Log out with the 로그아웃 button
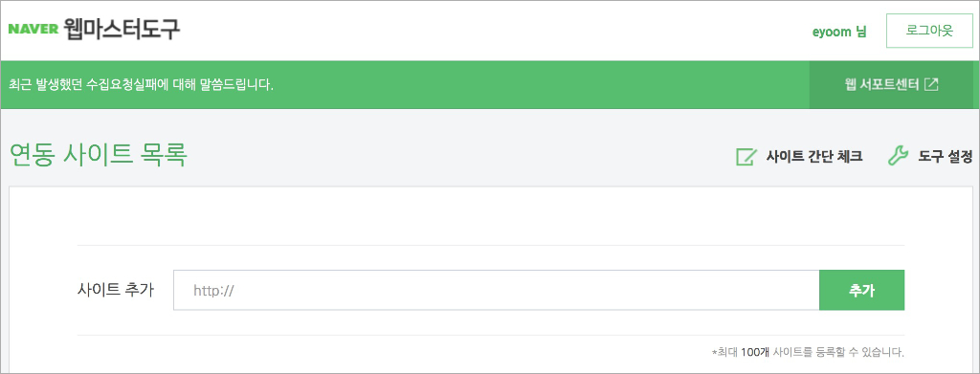This screenshot has width=980, height=374. tap(928, 31)
